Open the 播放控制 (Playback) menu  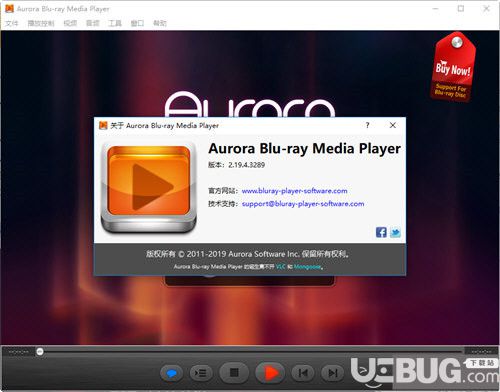(x=41, y=23)
